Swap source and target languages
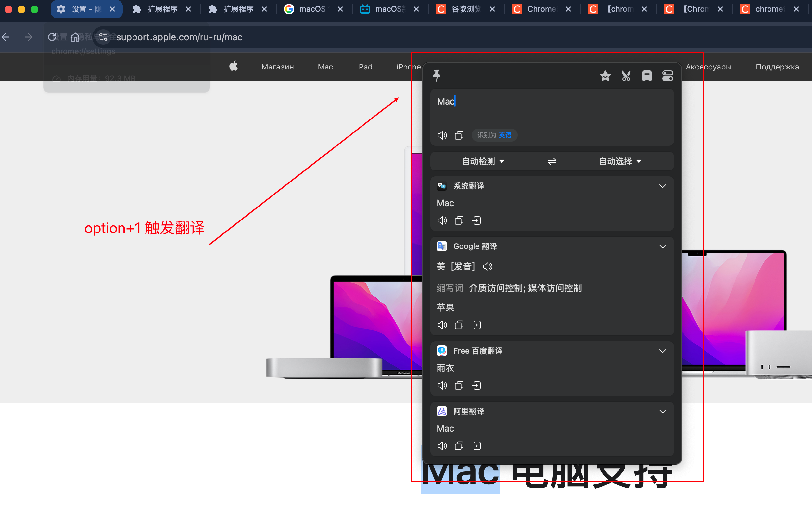This screenshot has height=515, width=812. (x=552, y=161)
